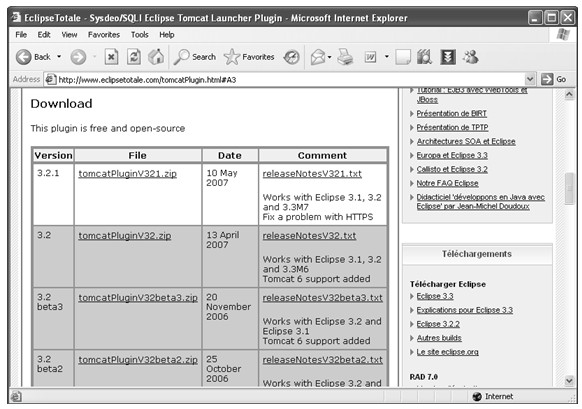Open releaseNotesV321.txt
Image resolution: width=582 pixels, height=409 pixels.
click(x=312, y=174)
